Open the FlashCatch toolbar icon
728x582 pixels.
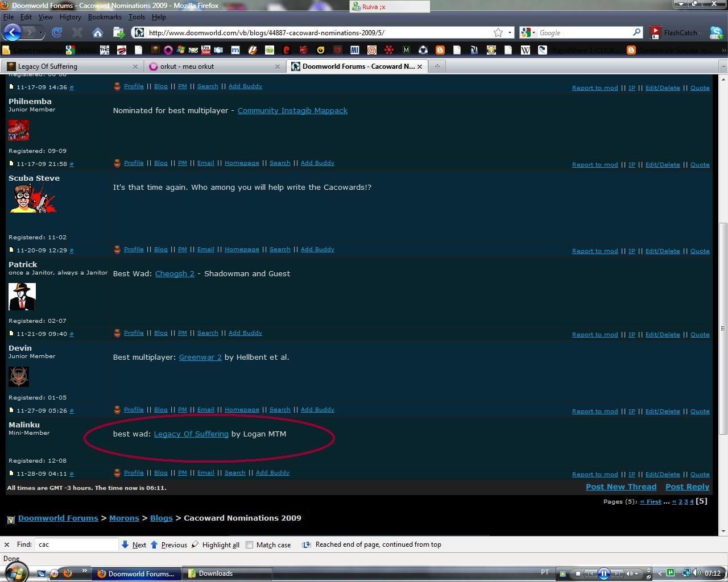click(655, 32)
